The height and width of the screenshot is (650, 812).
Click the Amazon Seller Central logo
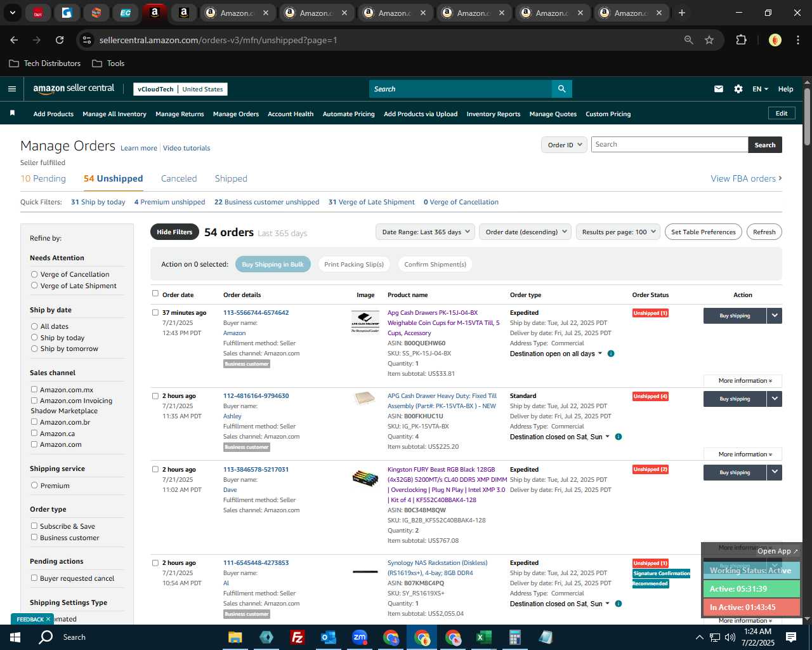click(x=74, y=89)
